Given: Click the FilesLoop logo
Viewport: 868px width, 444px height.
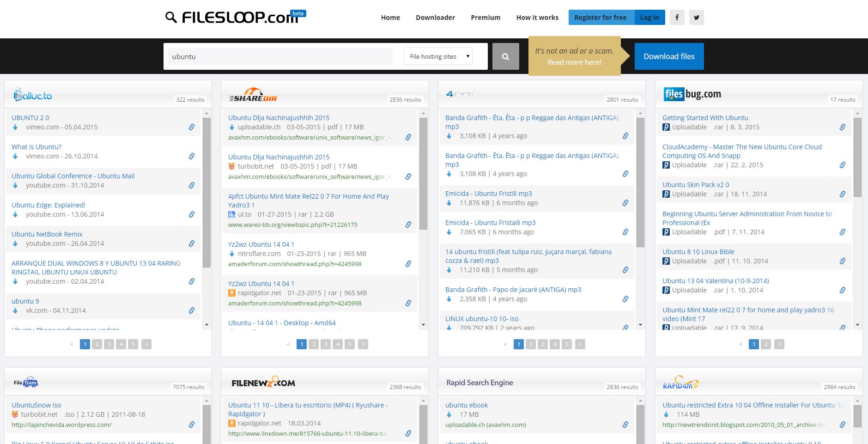Looking at the screenshot, I should point(235,18).
